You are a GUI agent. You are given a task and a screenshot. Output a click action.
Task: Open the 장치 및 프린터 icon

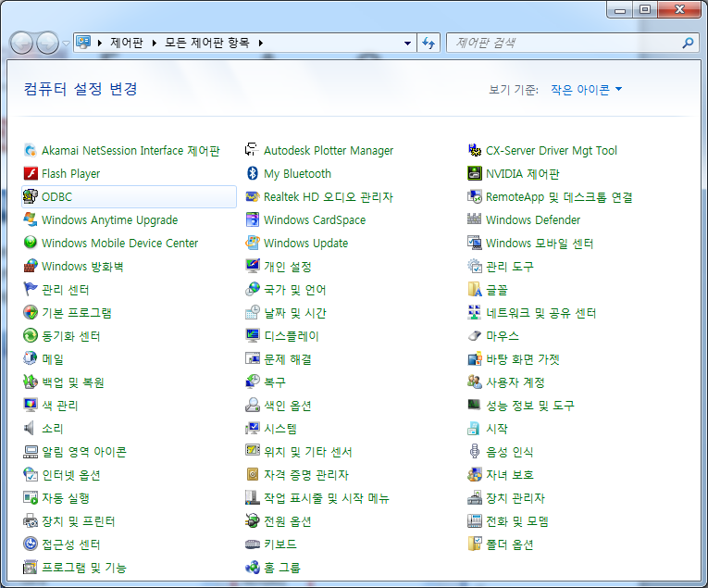coord(31,520)
